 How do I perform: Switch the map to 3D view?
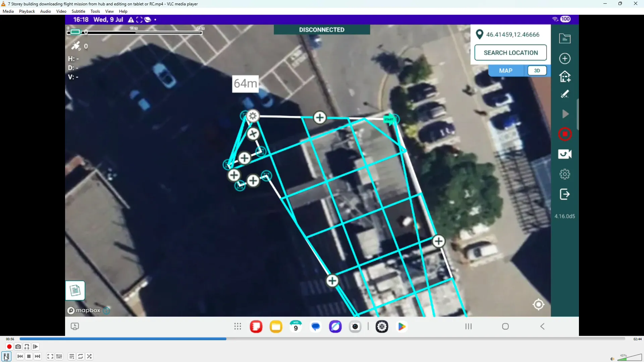click(x=537, y=70)
